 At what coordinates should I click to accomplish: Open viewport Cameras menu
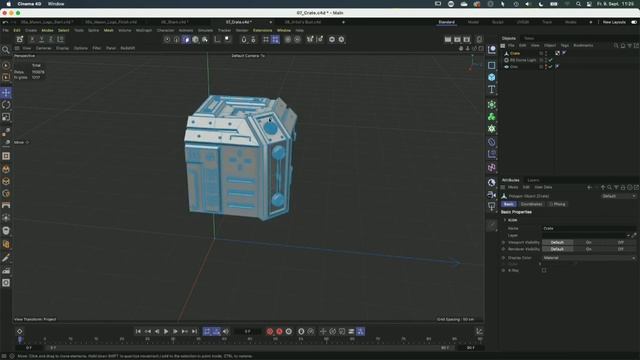click(x=43, y=48)
